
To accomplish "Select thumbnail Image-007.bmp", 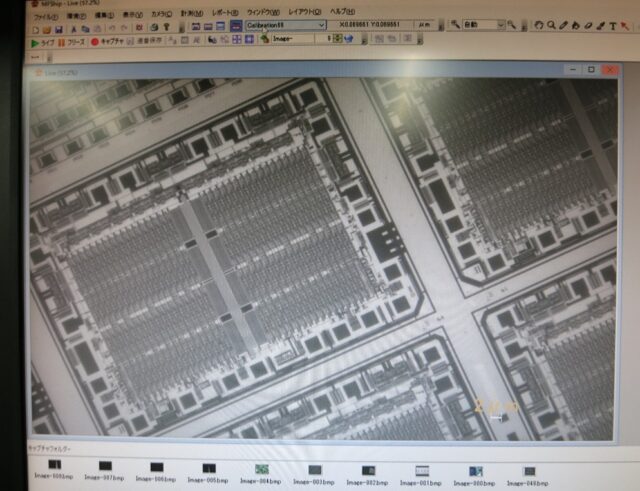I will 104,470.
